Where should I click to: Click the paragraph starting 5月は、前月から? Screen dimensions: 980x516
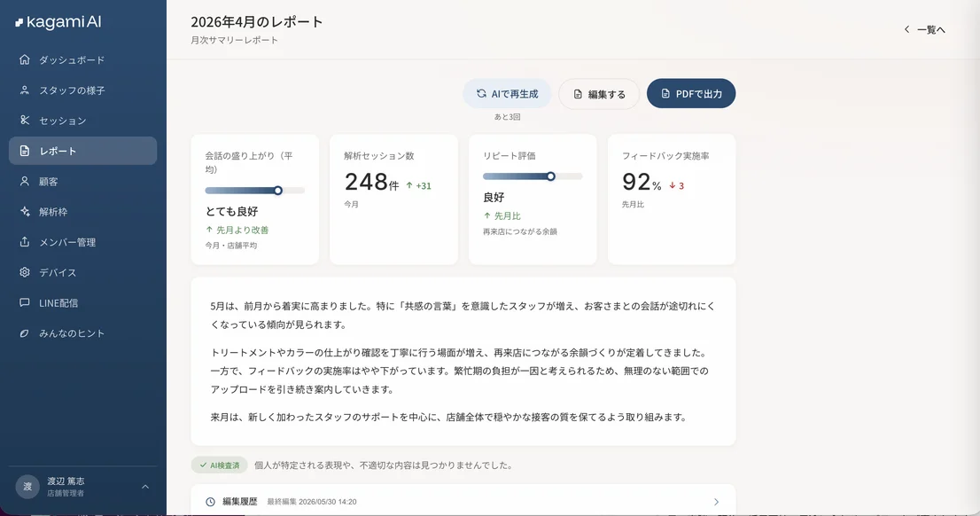click(x=463, y=316)
